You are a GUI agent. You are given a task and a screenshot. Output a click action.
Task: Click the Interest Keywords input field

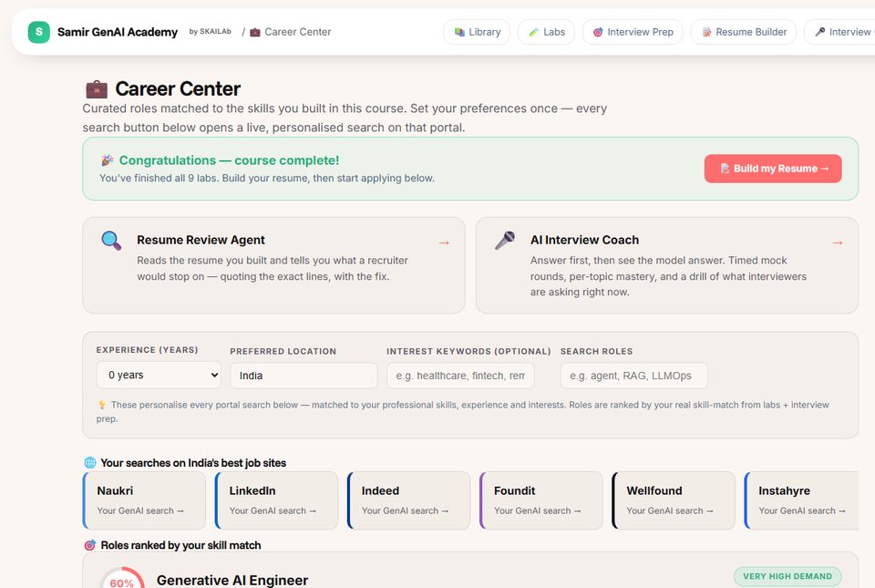460,376
